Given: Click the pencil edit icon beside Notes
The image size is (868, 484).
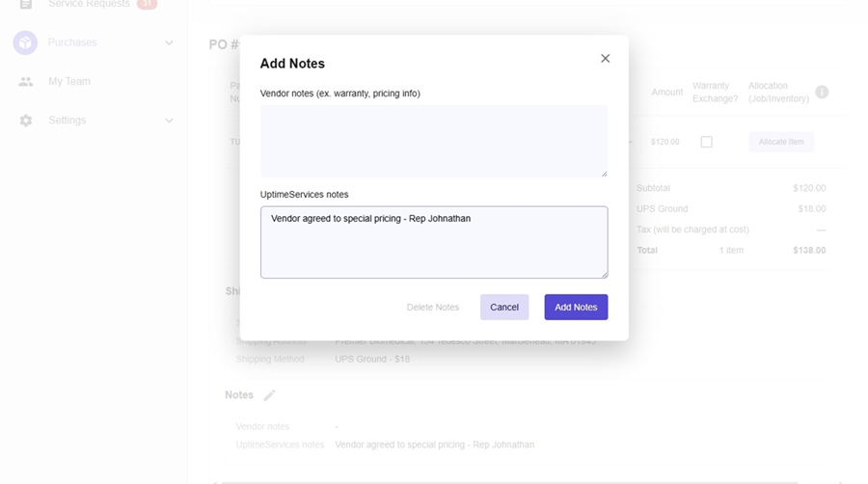Looking at the screenshot, I should point(270,395).
